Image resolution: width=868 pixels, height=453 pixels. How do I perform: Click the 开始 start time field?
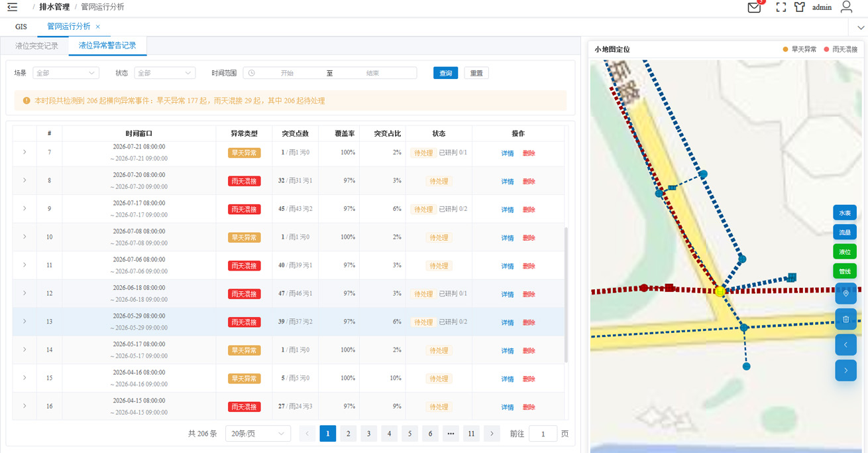click(x=287, y=73)
